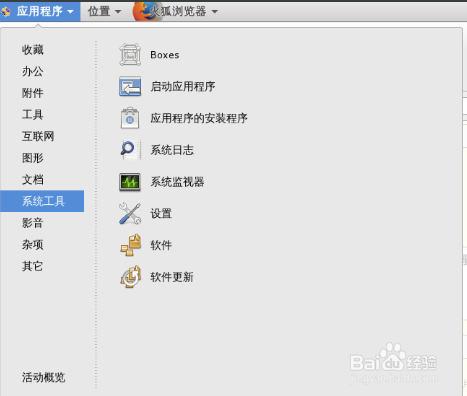Select the 收藏 category
Viewport: 467px width, 396px height.
[x=33, y=50]
